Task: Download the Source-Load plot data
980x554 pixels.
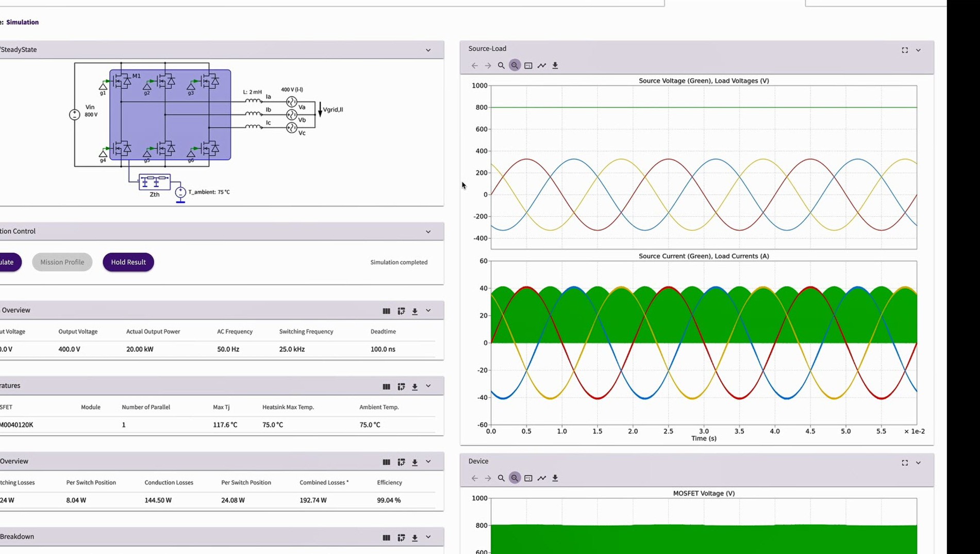Action: tap(555, 66)
